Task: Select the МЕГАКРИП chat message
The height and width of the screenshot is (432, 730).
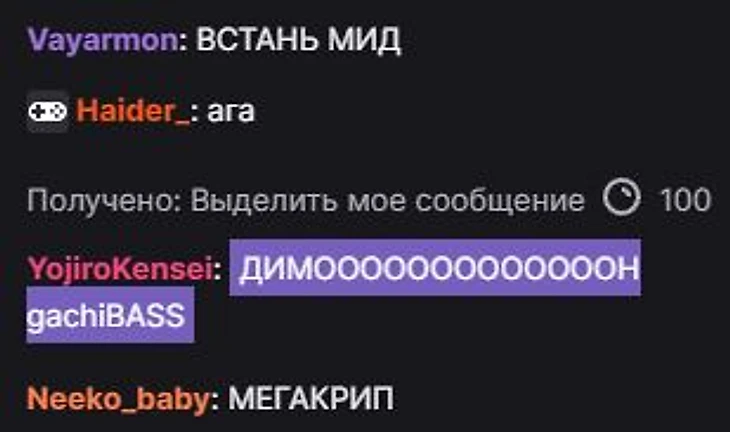Action: tap(311, 398)
